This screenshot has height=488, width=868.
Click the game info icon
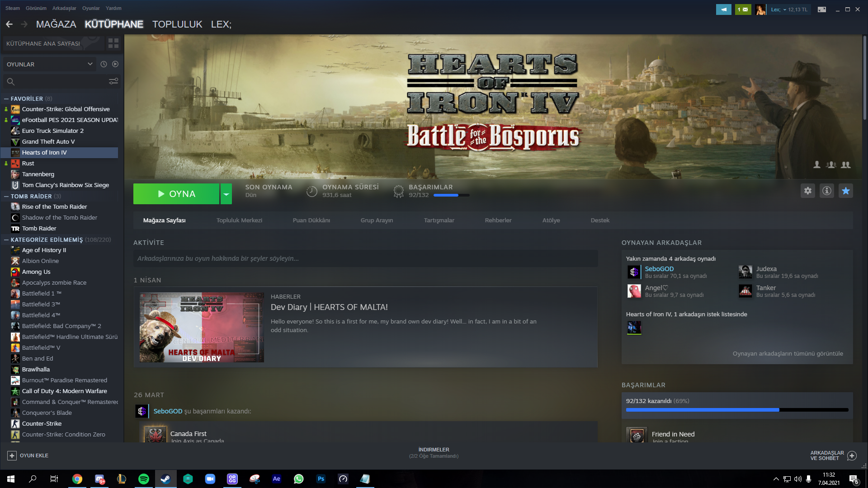point(826,191)
